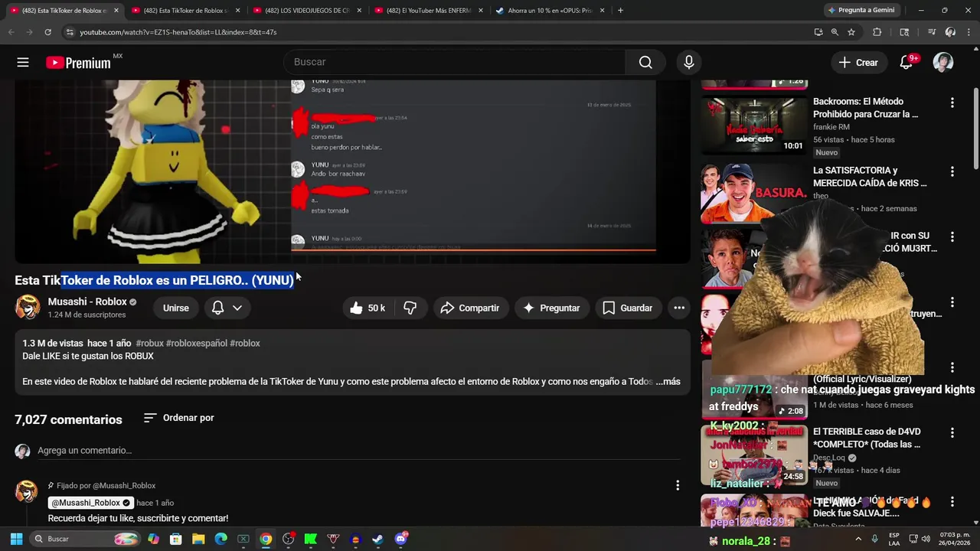Open Windows Start menu
The width and height of the screenshot is (980, 551).
(16, 539)
